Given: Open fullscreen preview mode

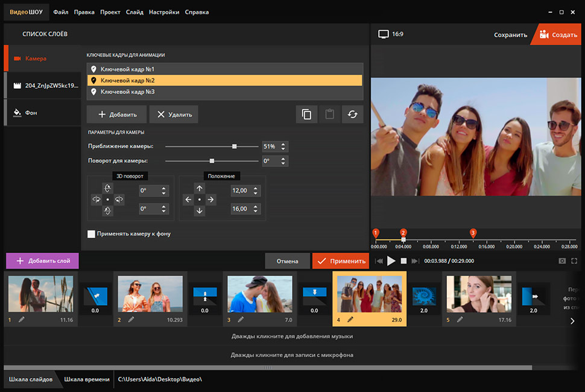Looking at the screenshot, I should point(574,261).
